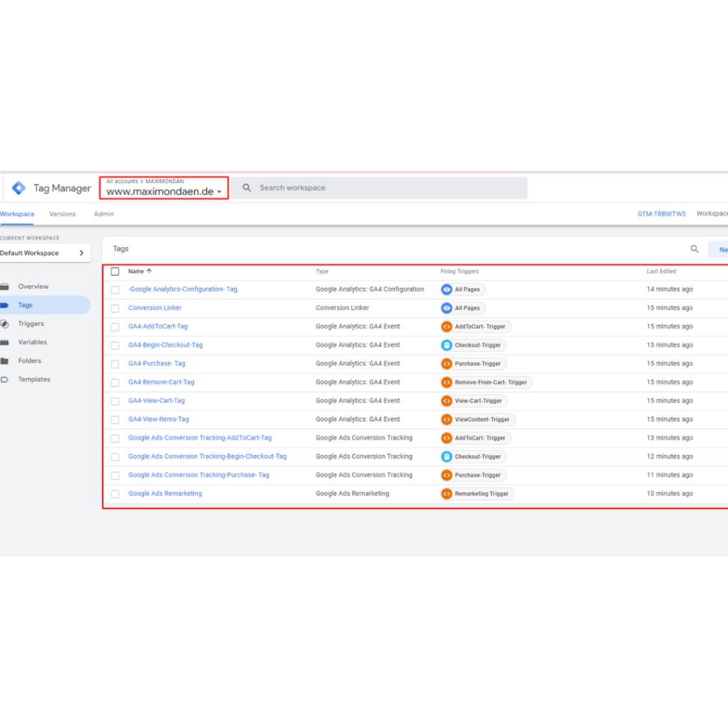
Task: Click the Last Edited column header
Action: click(x=661, y=271)
